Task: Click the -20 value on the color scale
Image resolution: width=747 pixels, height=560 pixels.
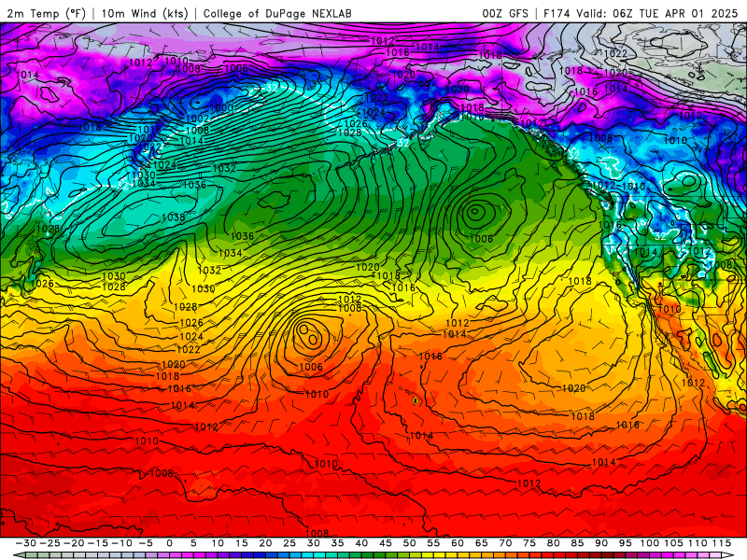Action: [x=74, y=543]
